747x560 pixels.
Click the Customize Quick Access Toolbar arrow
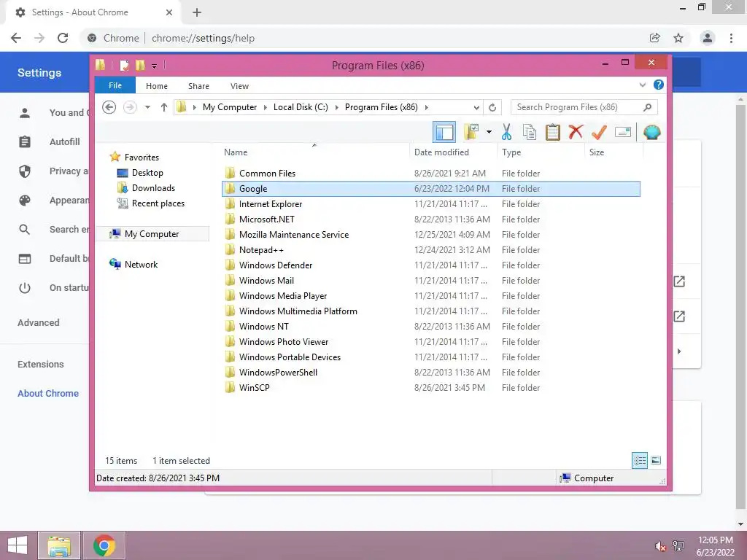pos(155,66)
